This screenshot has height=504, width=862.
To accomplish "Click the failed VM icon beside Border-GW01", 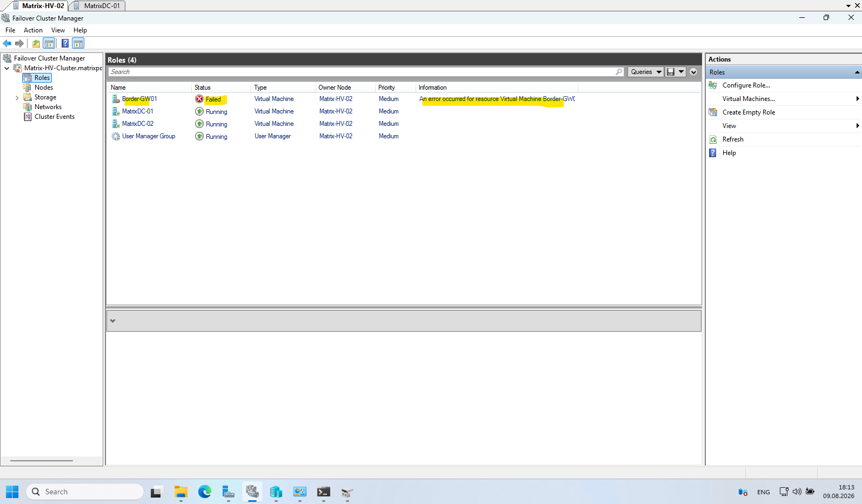I will click(x=116, y=99).
